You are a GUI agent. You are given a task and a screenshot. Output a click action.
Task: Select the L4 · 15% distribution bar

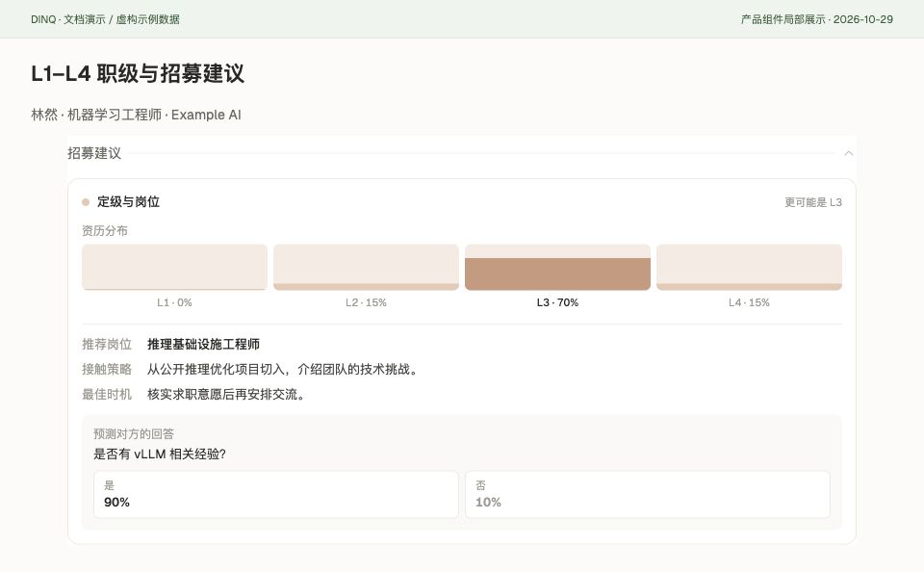(x=749, y=267)
